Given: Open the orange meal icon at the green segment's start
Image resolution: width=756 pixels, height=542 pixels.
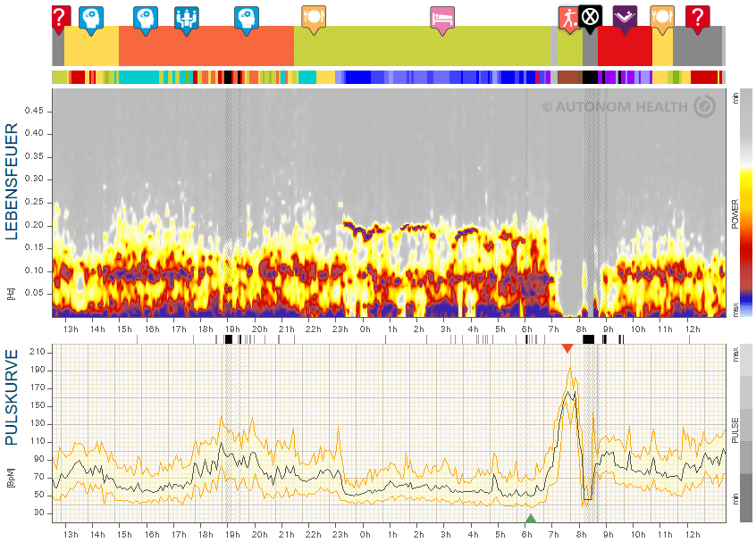Looking at the screenshot, I should pos(314,20).
